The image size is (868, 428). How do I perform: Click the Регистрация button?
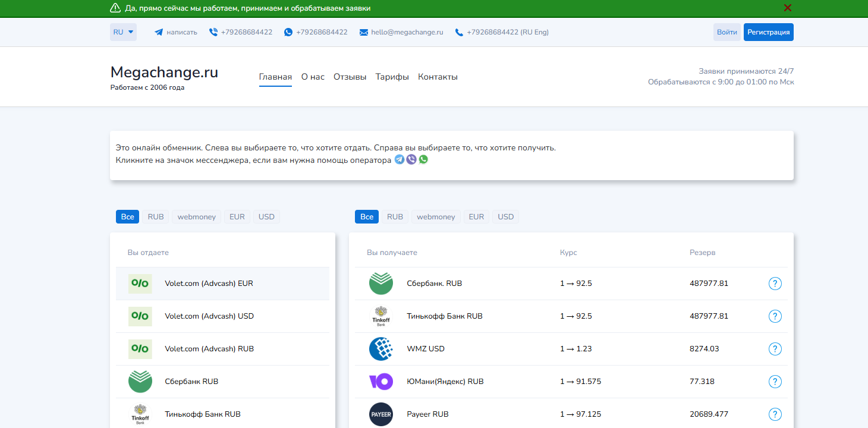768,32
